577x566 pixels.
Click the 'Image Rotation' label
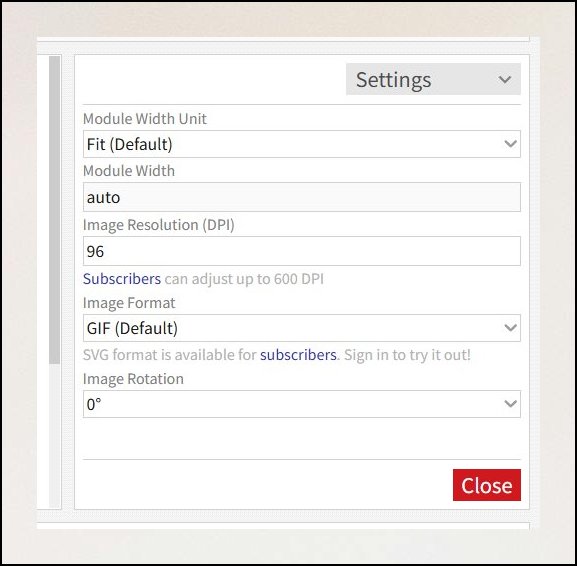point(133,379)
